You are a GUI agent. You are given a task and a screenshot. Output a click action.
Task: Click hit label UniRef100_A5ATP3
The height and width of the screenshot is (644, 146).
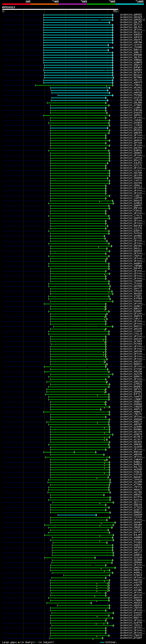131,40
